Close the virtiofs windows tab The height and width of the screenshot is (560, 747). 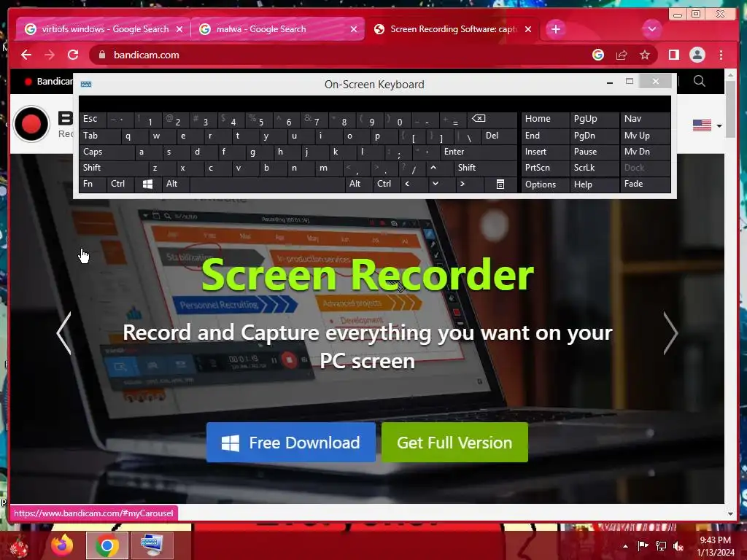179,29
